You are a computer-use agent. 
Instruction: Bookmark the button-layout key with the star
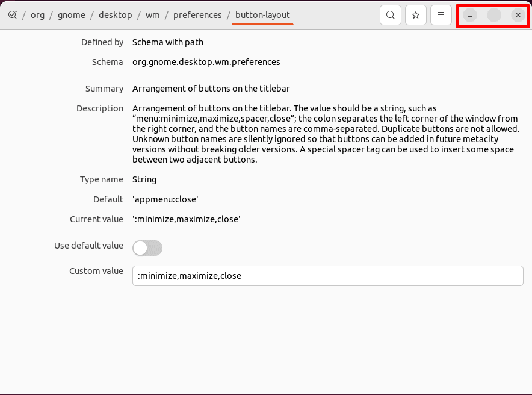pos(415,15)
